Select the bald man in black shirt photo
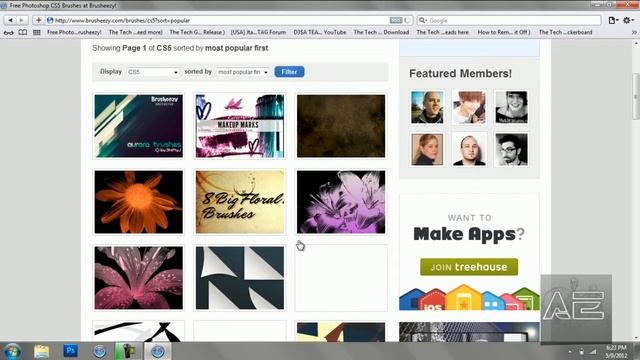 click(x=469, y=149)
